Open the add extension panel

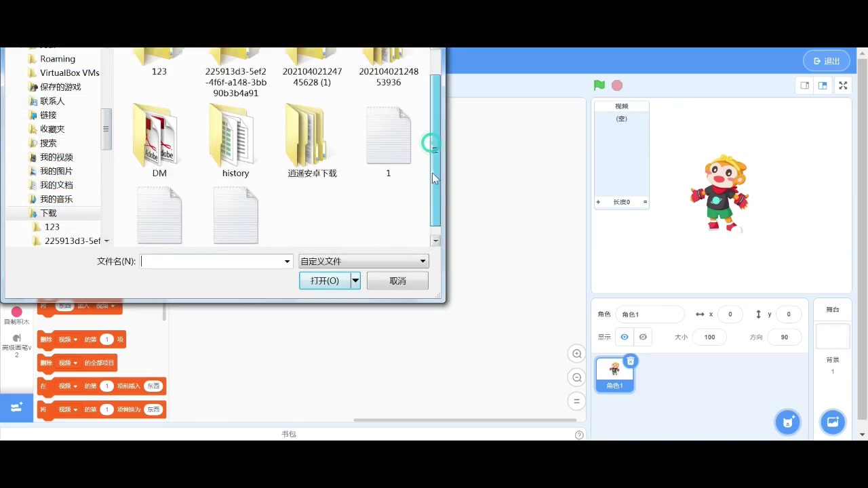(x=16, y=407)
